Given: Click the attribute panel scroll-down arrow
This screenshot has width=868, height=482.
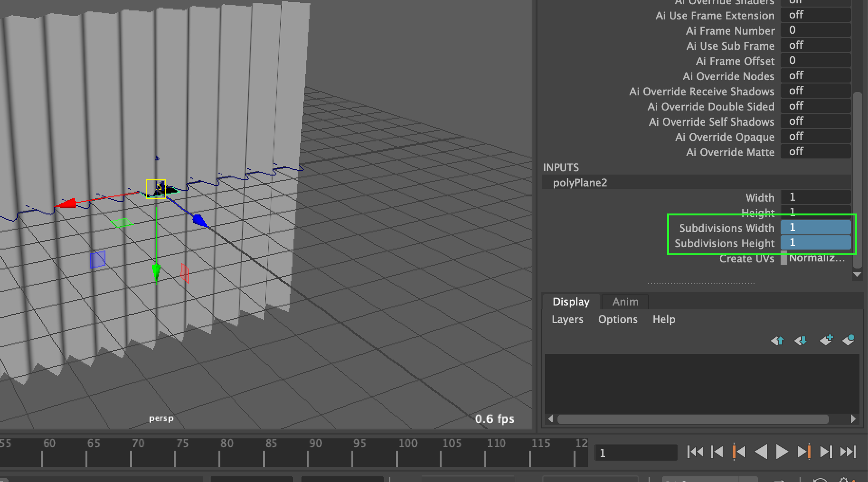Looking at the screenshot, I should pos(858,275).
